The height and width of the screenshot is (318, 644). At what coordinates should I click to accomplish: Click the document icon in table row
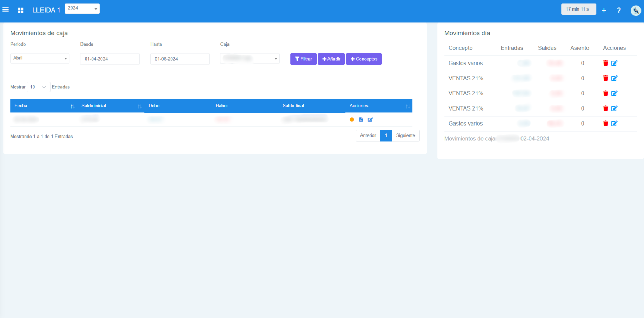coord(361,120)
